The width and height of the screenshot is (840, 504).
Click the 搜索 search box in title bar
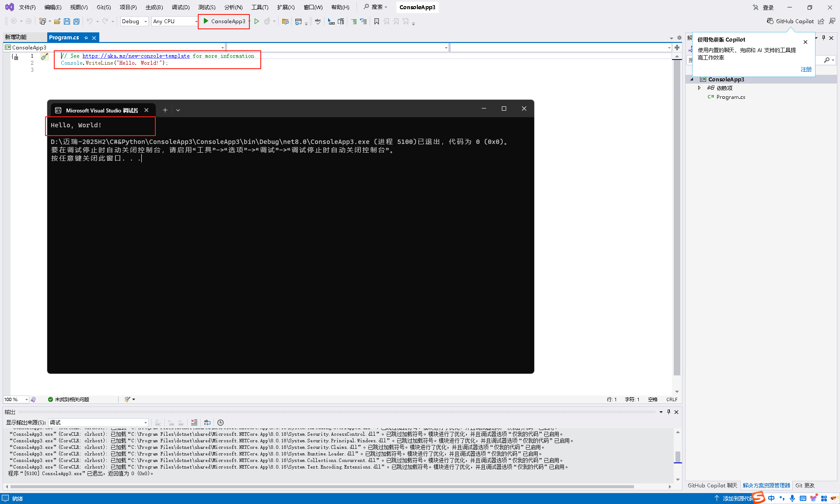click(376, 7)
